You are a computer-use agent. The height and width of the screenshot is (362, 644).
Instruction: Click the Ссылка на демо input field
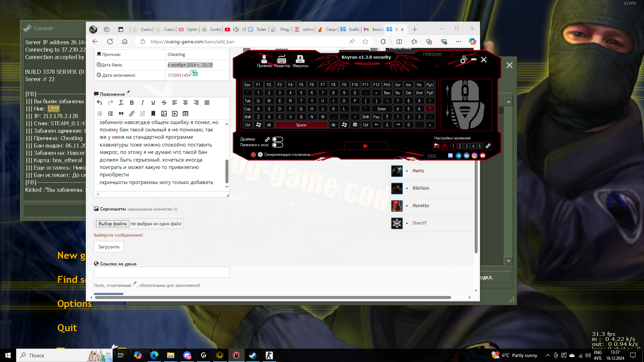tap(162, 272)
